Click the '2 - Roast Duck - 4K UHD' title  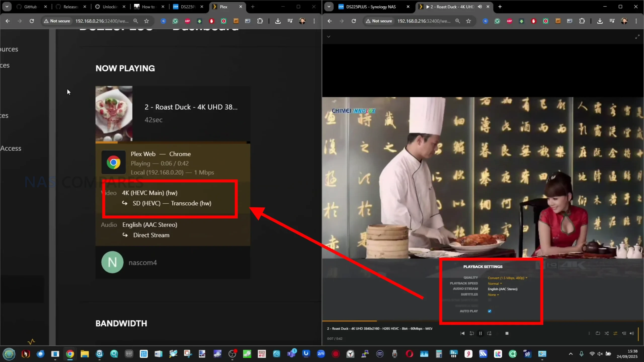point(191,107)
